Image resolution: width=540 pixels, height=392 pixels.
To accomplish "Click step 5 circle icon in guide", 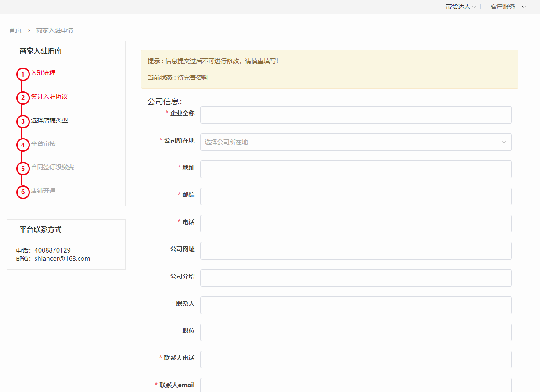I will (23, 168).
